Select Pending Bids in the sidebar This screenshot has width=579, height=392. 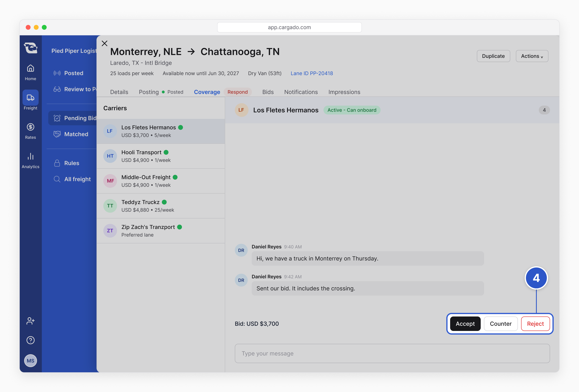point(73,118)
